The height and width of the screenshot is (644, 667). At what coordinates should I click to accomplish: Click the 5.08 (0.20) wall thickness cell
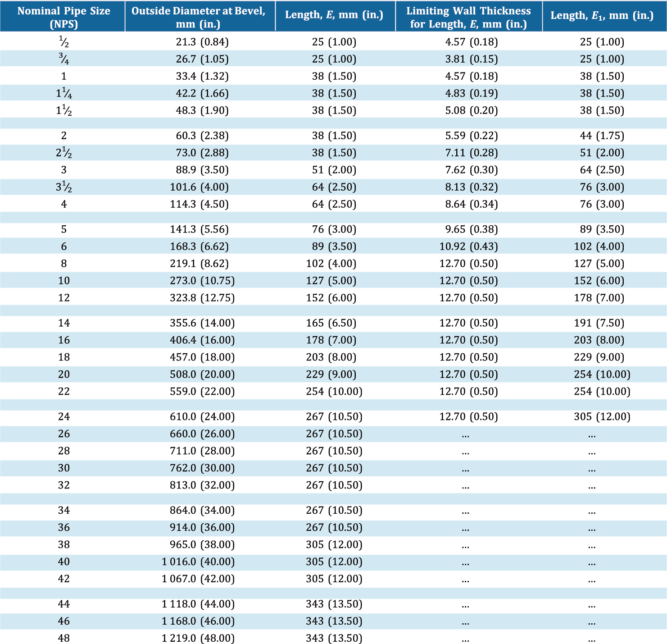pyautogui.click(x=472, y=110)
